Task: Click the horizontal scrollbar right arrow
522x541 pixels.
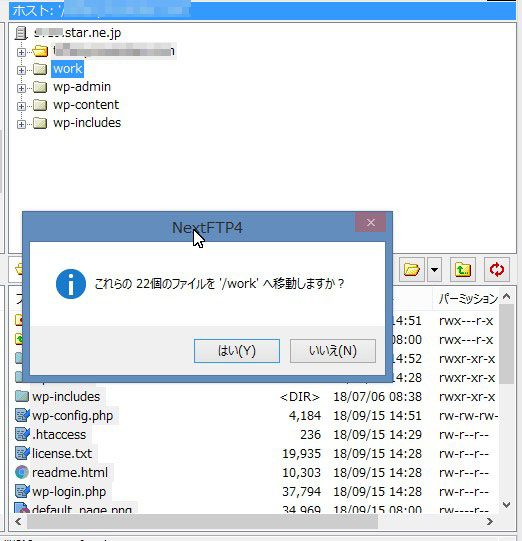Action: (x=490, y=521)
